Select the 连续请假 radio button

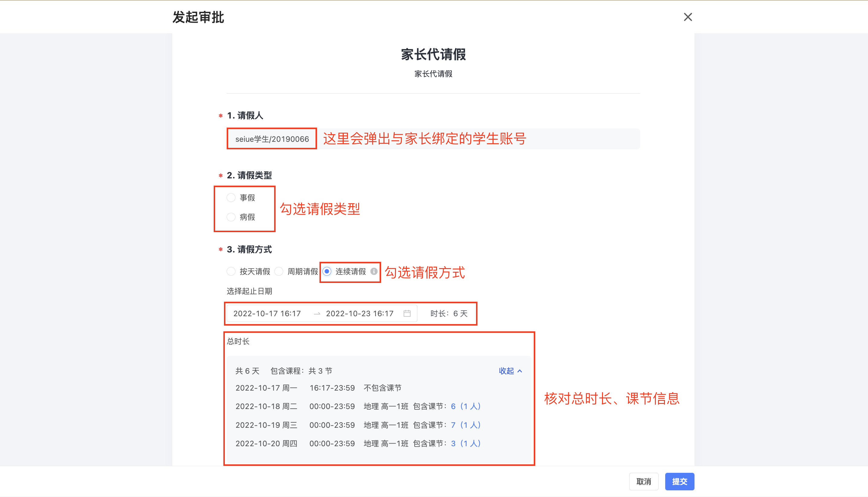[327, 271]
